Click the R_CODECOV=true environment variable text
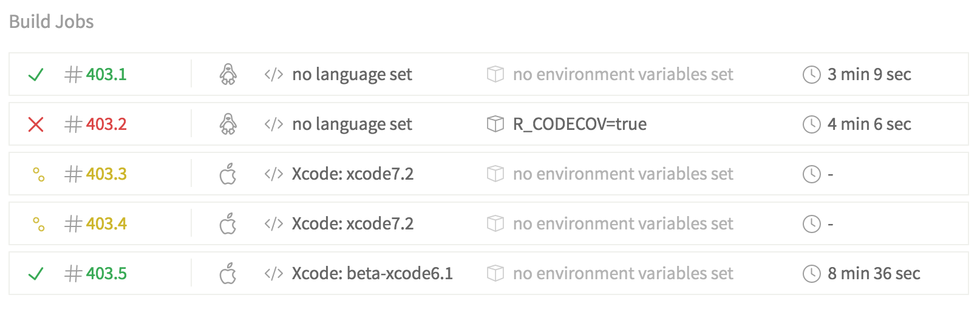The width and height of the screenshot is (980, 312). (579, 124)
